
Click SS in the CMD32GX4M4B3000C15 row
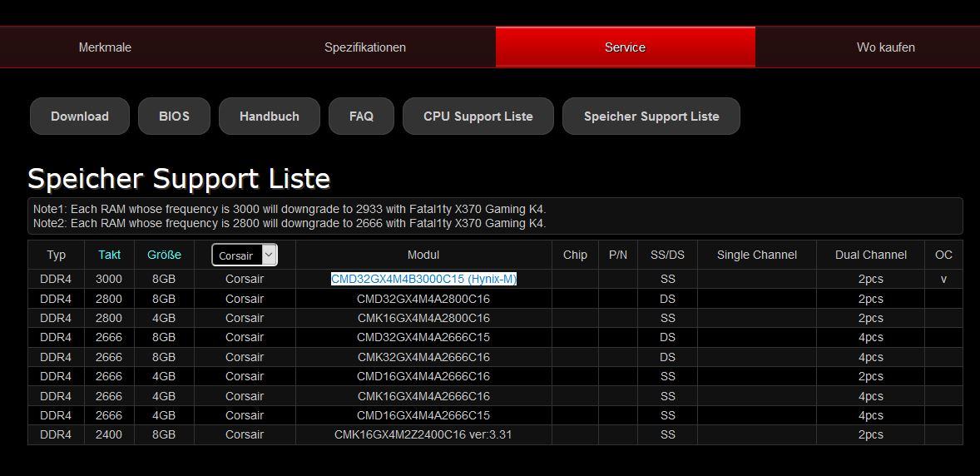pos(667,279)
